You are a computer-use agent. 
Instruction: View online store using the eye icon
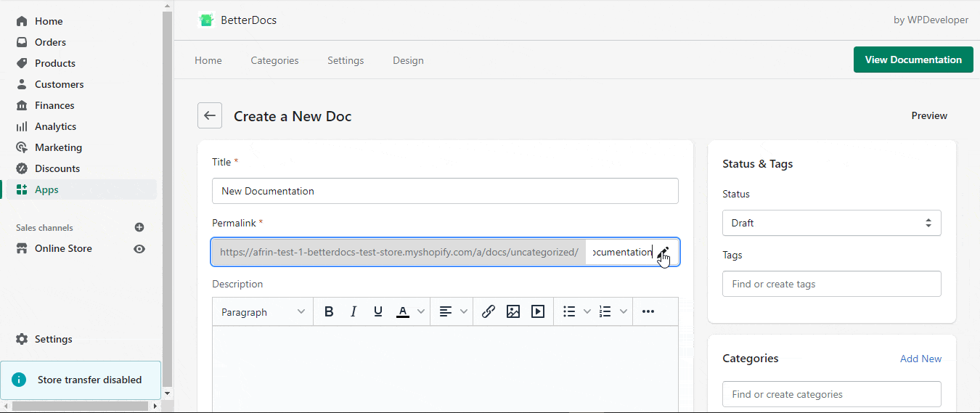[x=139, y=248]
